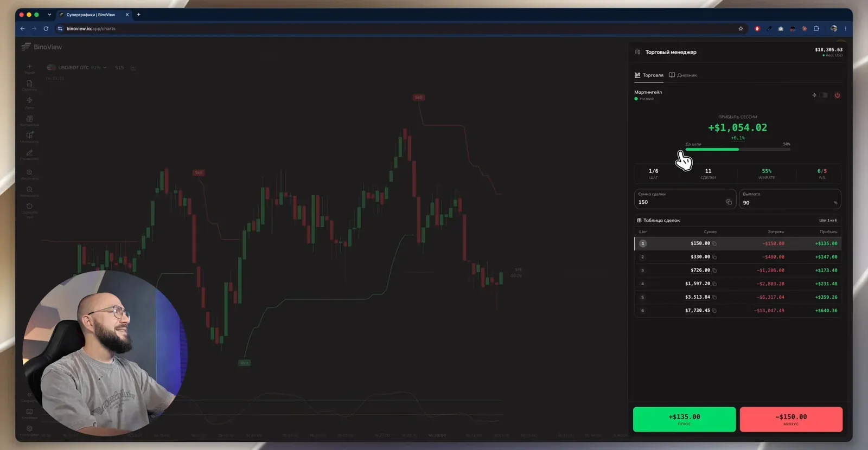Open the browser tab search chevron
Screen dimensions: 868x450
[49, 15]
